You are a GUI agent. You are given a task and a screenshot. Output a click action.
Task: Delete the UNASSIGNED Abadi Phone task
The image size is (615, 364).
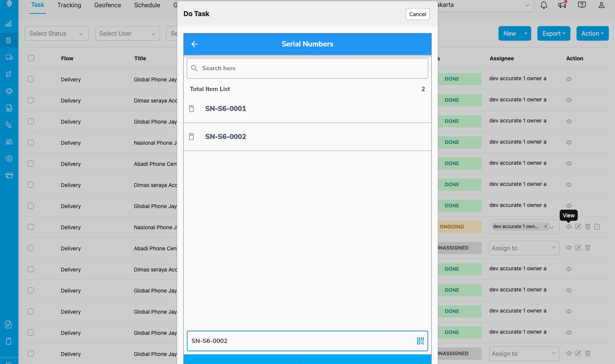pyautogui.click(x=588, y=248)
